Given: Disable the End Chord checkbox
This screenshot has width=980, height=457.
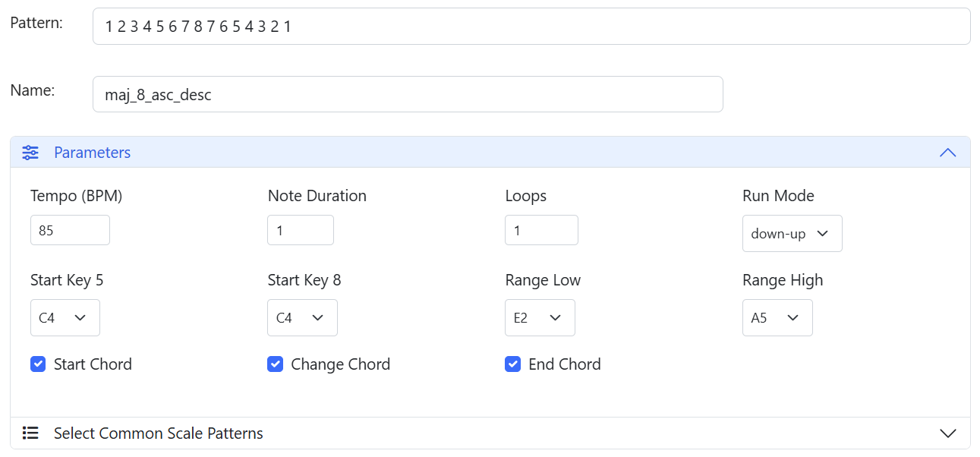Looking at the screenshot, I should (x=512, y=364).
